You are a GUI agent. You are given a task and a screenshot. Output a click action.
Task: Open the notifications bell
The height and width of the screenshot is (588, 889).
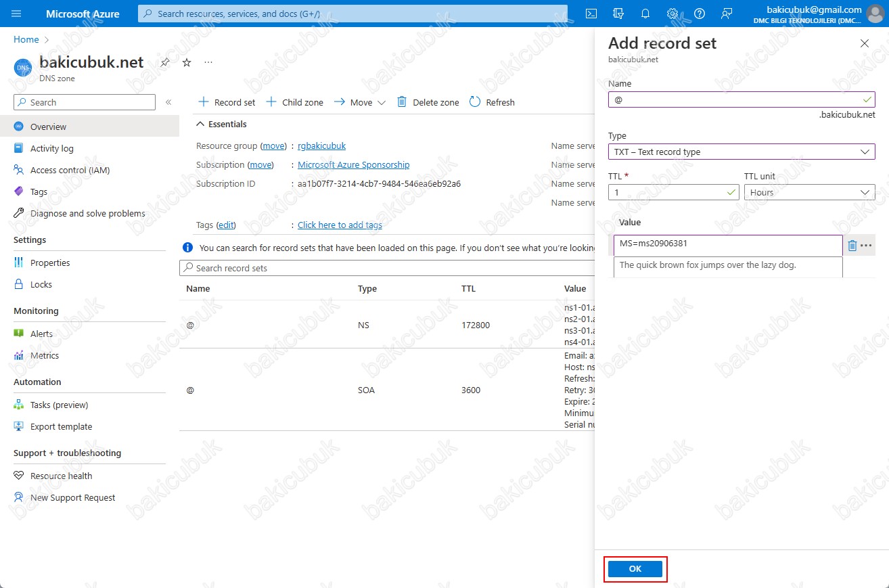[x=645, y=14]
